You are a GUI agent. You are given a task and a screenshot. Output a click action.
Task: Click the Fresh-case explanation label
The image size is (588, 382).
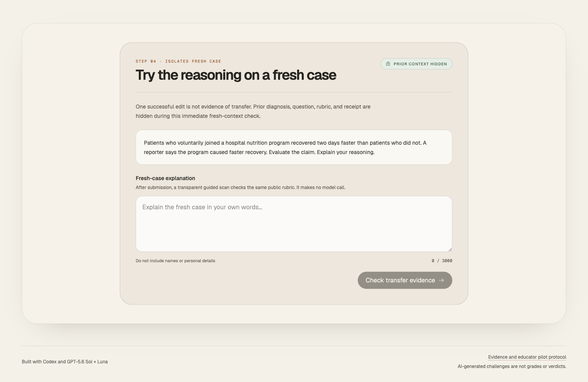tap(165, 178)
